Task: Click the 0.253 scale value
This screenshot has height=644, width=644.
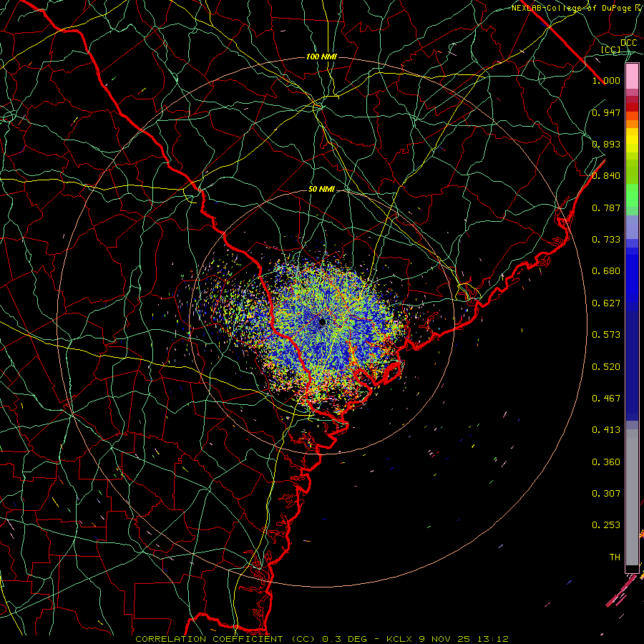Action: point(606,525)
